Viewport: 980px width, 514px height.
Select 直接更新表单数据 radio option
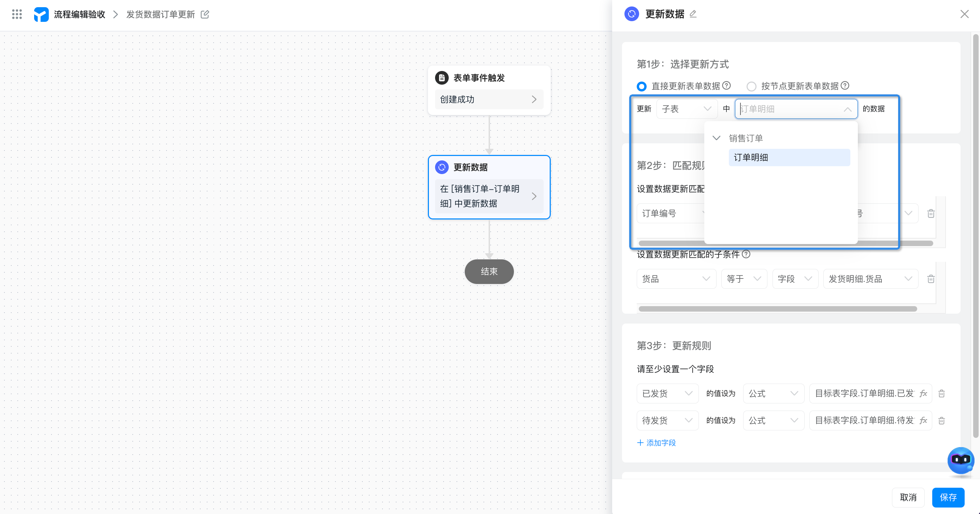pos(642,86)
